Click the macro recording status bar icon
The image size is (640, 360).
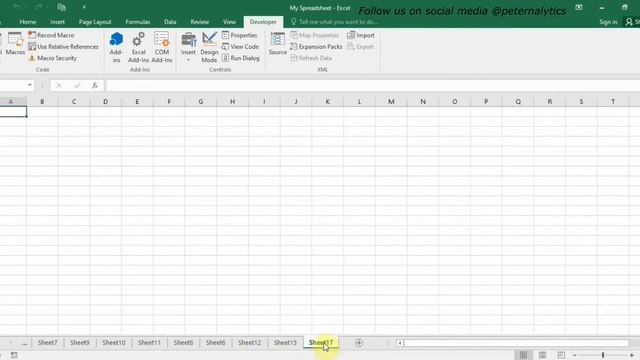[x=14, y=355]
